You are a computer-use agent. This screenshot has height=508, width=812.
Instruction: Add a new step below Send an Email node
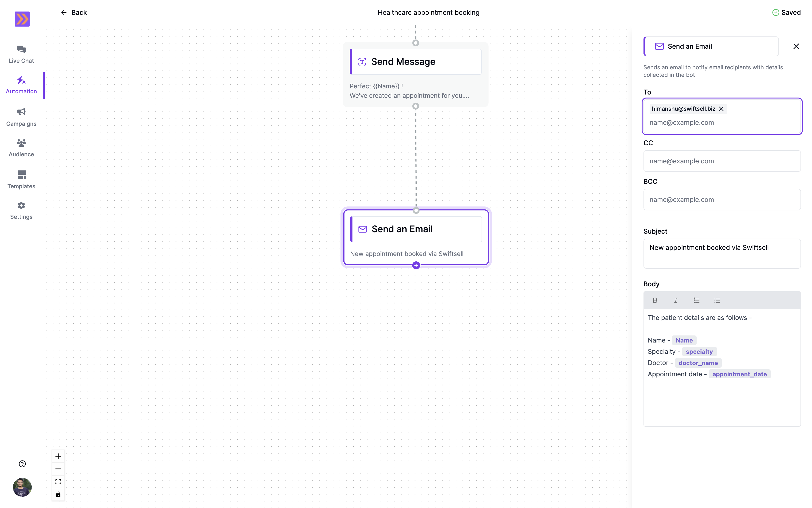[416, 265]
